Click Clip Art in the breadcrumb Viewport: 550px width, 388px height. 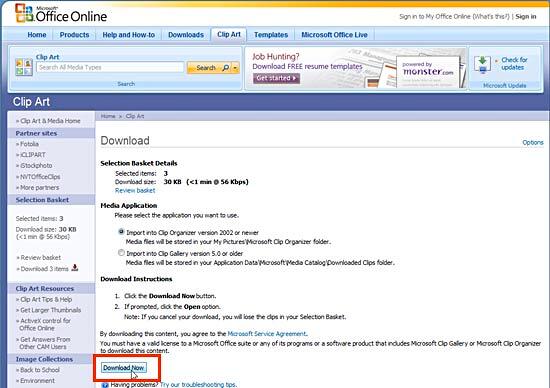click(135, 116)
